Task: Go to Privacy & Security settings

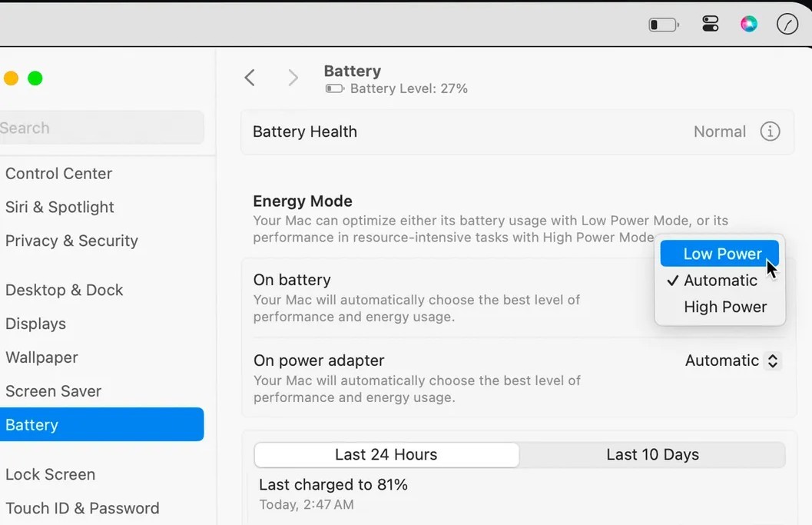Action: click(x=71, y=241)
